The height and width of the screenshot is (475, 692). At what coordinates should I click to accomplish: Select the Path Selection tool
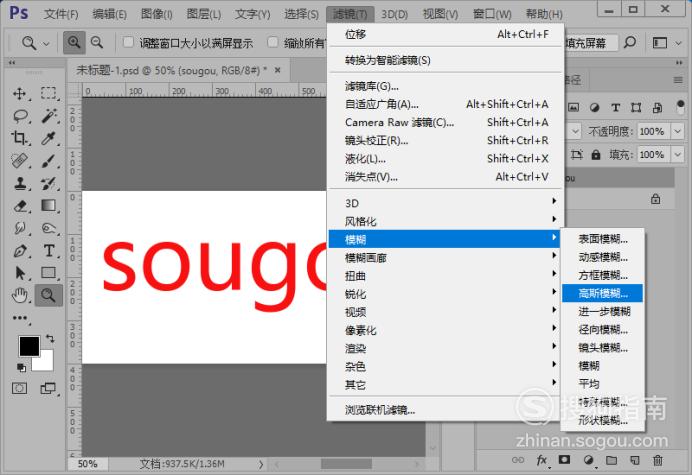pos(20,273)
